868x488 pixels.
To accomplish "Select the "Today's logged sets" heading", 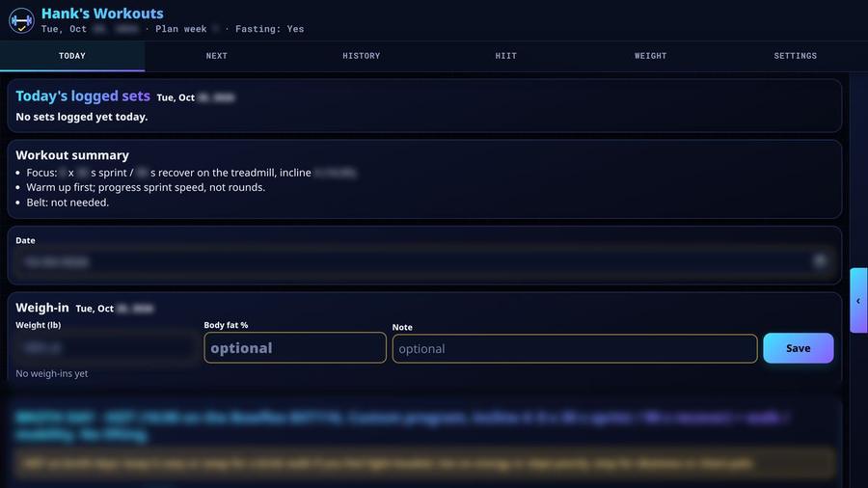I will point(83,95).
